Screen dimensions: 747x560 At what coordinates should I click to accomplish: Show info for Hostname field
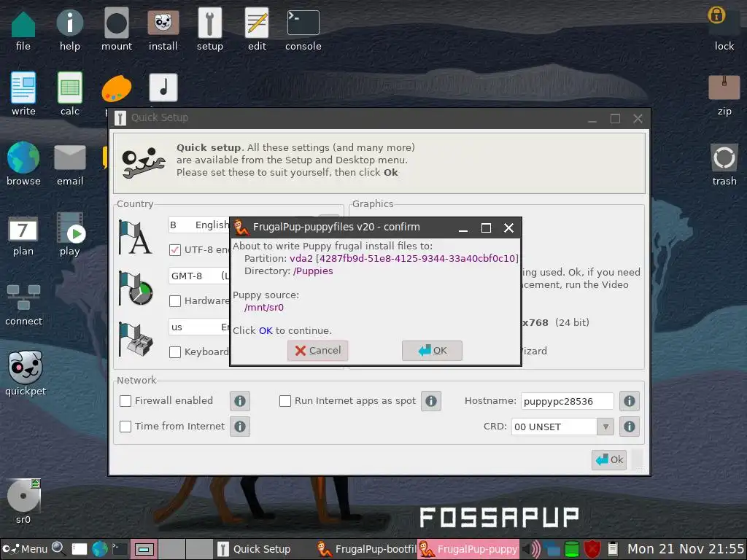[x=629, y=401]
